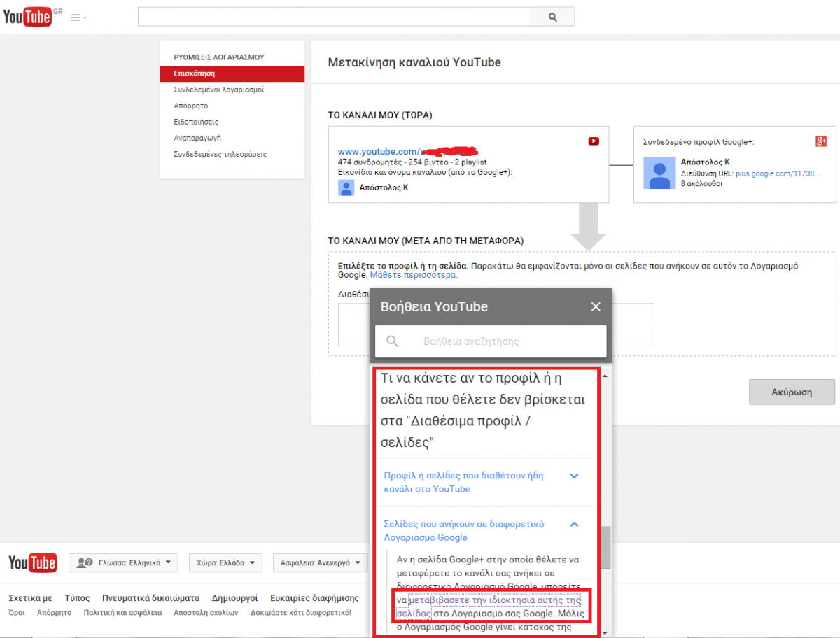The width and height of the screenshot is (840, 638).
Task: Close the Βοήθεια YouTube help panel
Action: 596,306
